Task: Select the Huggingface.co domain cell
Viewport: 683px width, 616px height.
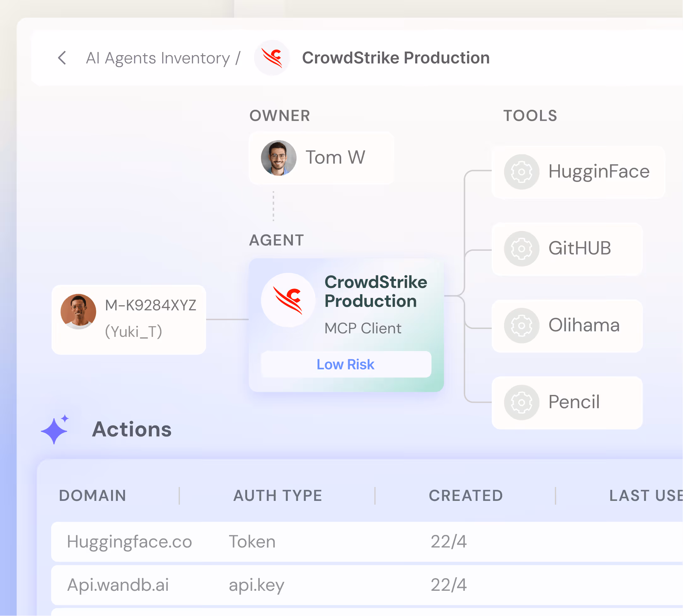Action: (129, 542)
